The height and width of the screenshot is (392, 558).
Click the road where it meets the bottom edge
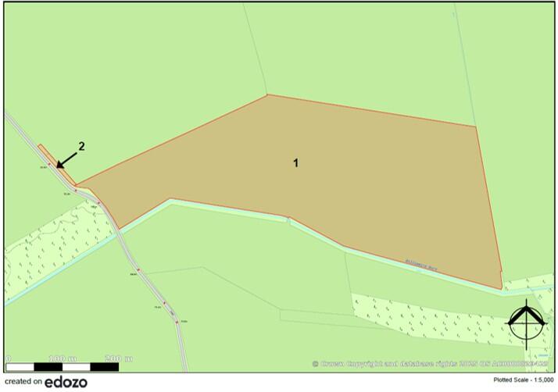[x=184, y=367]
